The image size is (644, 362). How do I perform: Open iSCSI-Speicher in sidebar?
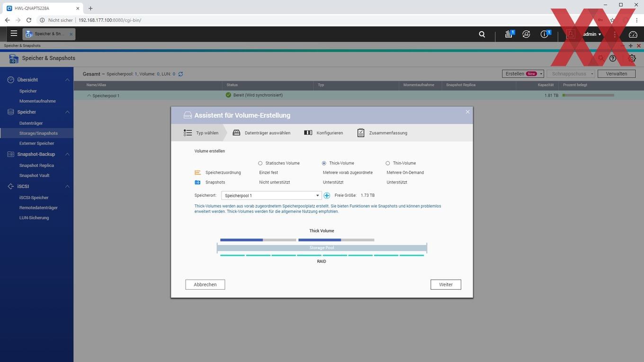click(x=34, y=198)
